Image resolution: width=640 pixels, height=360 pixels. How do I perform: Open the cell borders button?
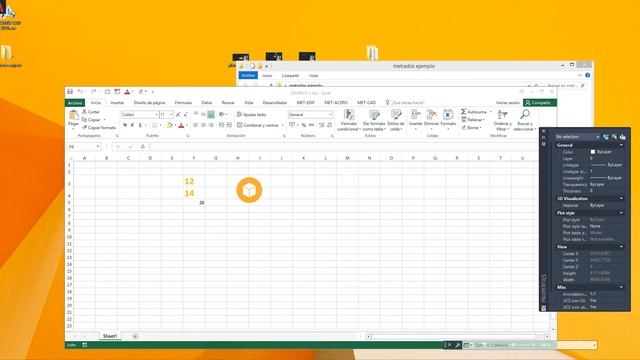click(155, 125)
